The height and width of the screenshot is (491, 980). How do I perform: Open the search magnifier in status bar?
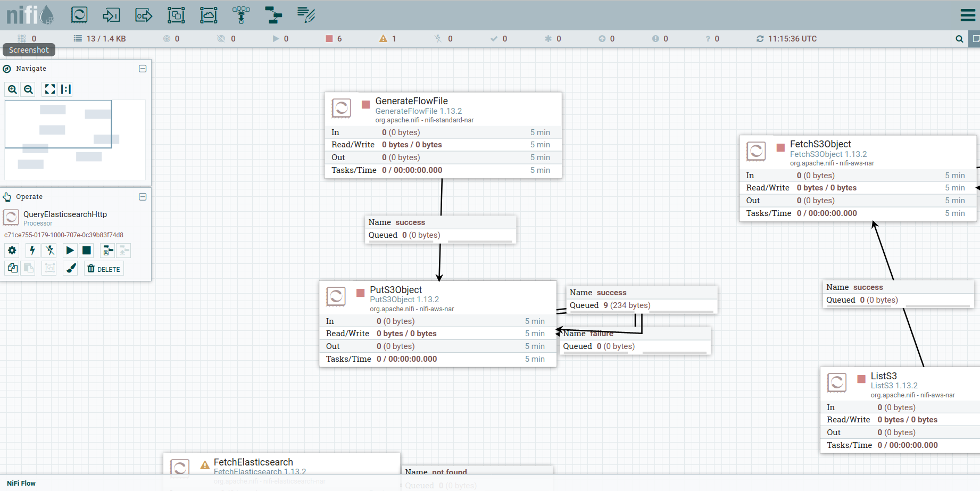[959, 39]
